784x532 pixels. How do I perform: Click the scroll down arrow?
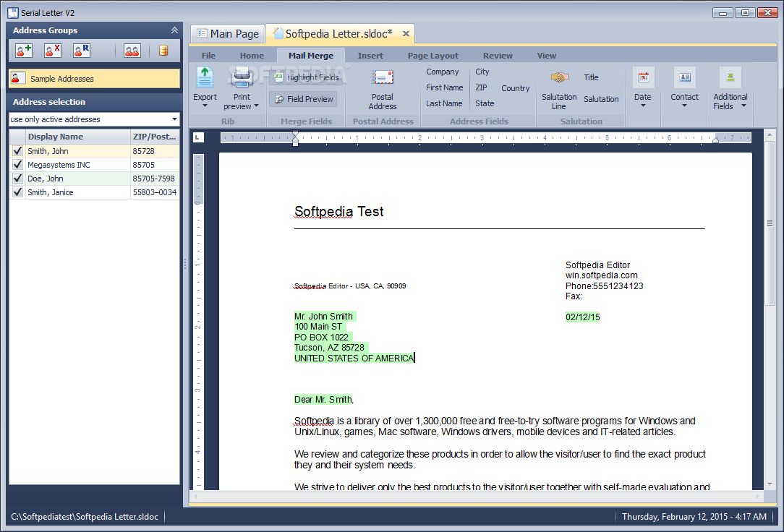(770, 484)
